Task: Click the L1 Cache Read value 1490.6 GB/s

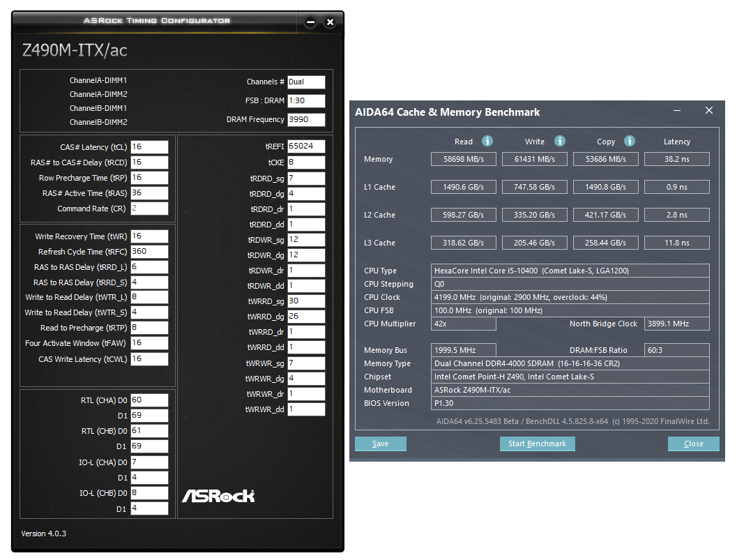Action: [464, 187]
